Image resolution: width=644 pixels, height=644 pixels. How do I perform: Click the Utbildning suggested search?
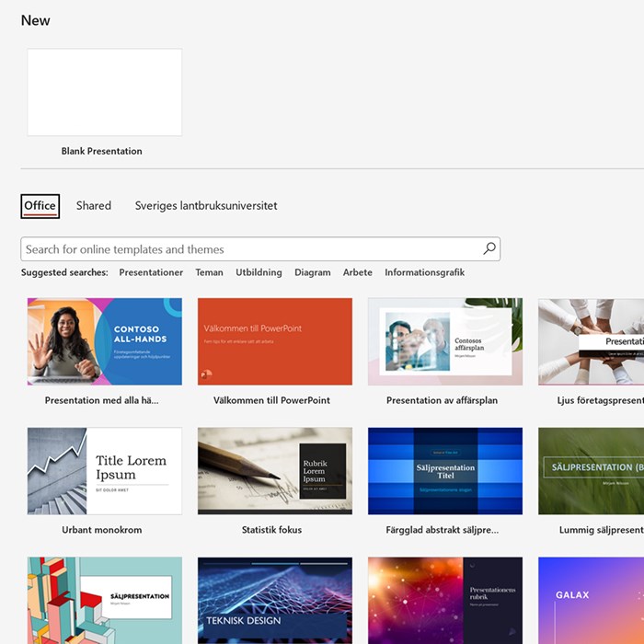(x=259, y=272)
